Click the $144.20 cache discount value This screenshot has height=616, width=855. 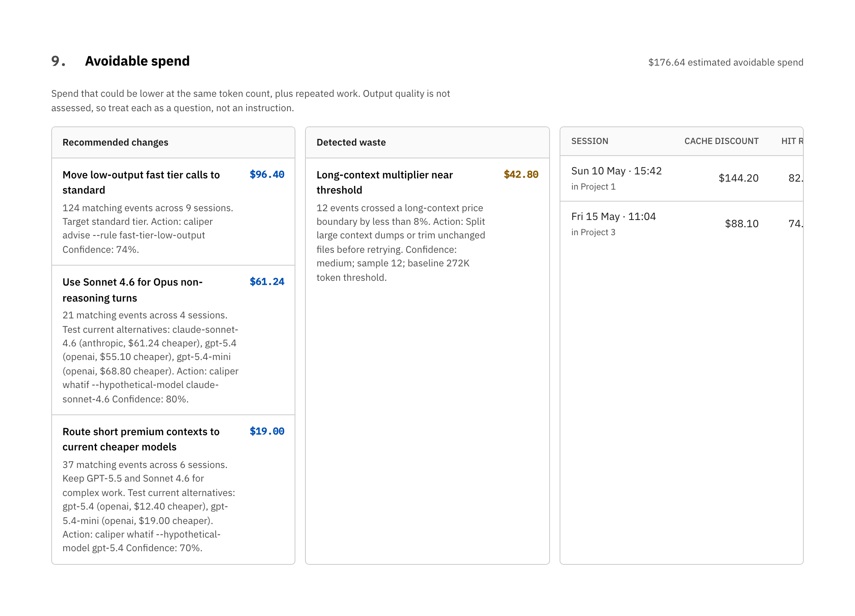click(x=739, y=178)
